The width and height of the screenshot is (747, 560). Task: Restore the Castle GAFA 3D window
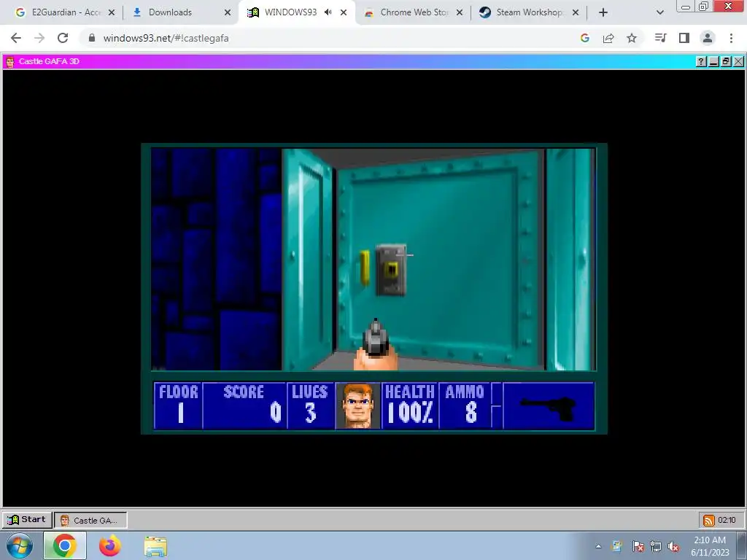tap(726, 61)
